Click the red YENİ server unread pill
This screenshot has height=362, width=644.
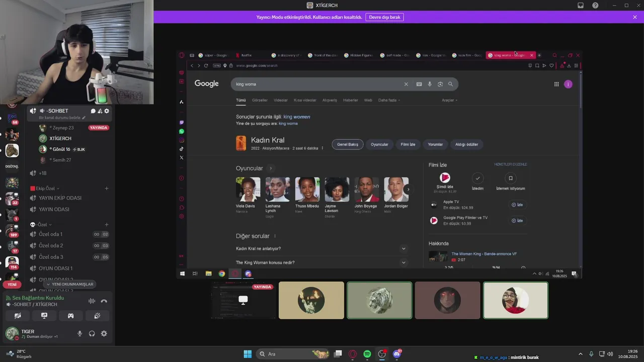click(x=12, y=285)
